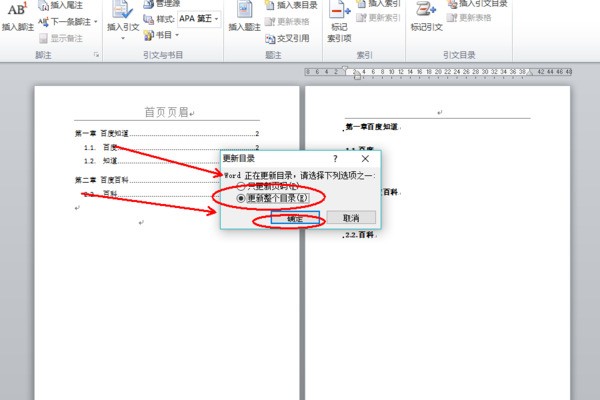
Task: Click 取消 to cancel the dialog
Action: (350, 218)
